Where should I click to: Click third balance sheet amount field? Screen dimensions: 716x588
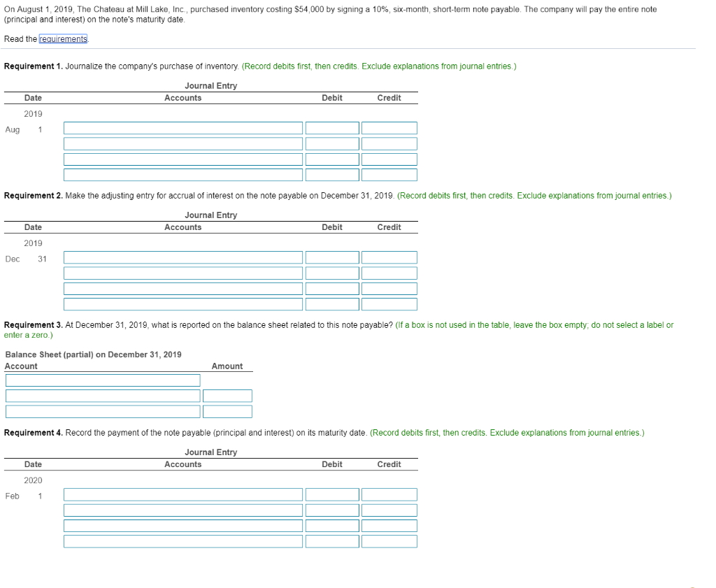227,411
